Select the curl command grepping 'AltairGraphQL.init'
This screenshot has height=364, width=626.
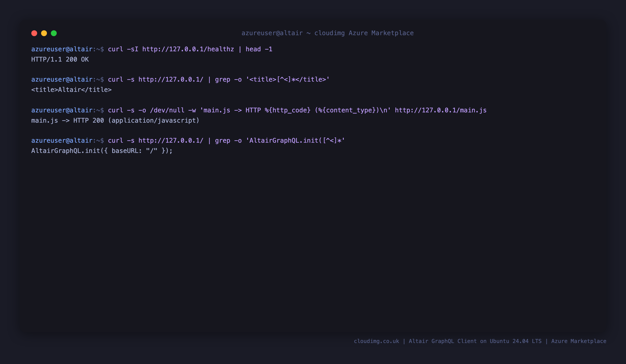(x=226, y=140)
